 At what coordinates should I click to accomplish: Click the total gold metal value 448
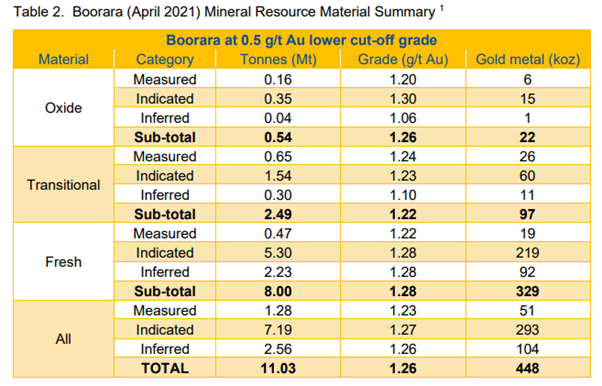(x=528, y=368)
